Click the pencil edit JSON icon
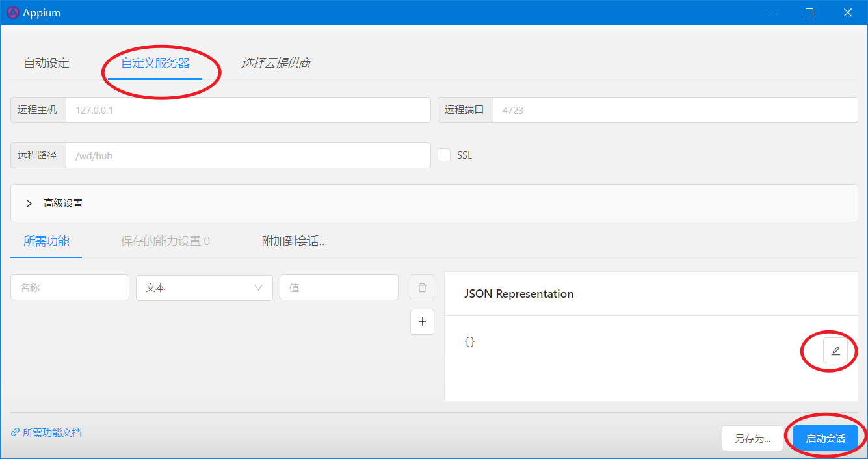Image resolution: width=868 pixels, height=459 pixels. point(835,350)
